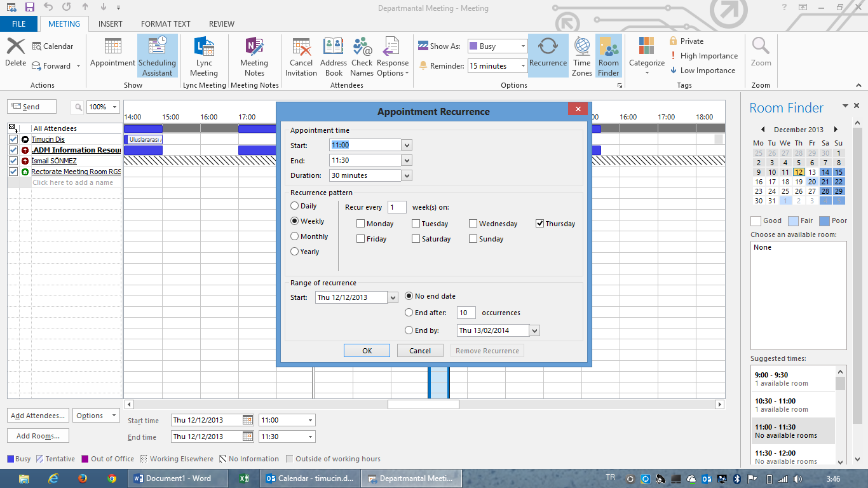Switch to Appointment view
The height and width of the screenshot is (488, 868).
point(112,52)
